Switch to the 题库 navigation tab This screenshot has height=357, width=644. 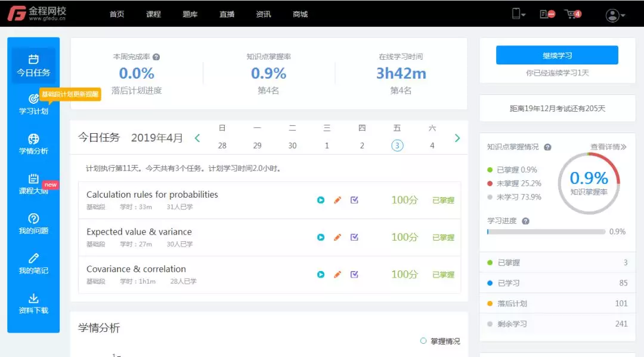[x=190, y=14]
